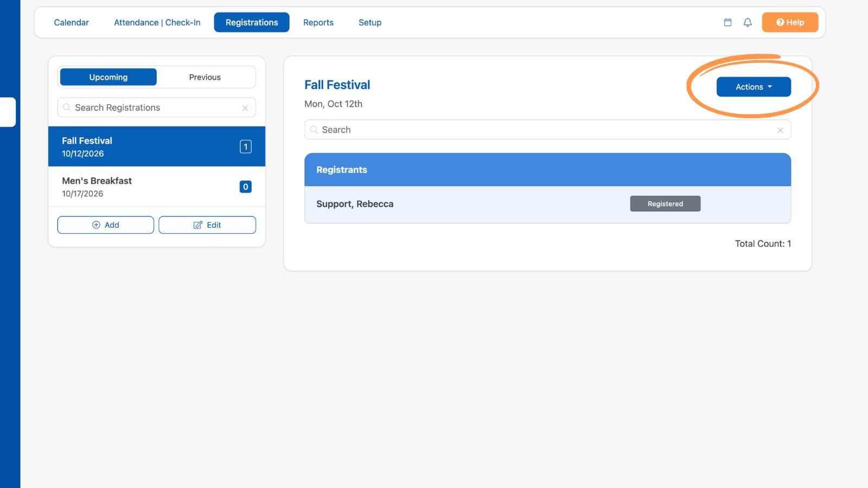The width and height of the screenshot is (868, 488).
Task: Click Mon, Oct 12th date text
Action: click(x=333, y=104)
